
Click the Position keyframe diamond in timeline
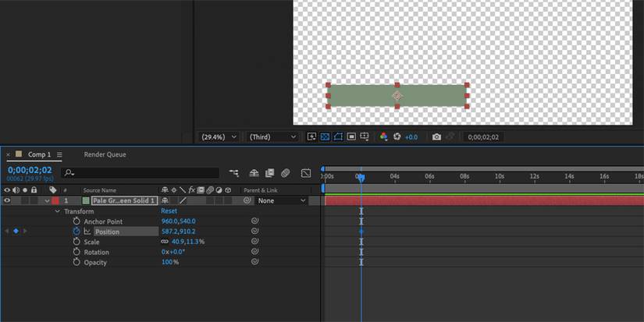click(x=361, y=232)
